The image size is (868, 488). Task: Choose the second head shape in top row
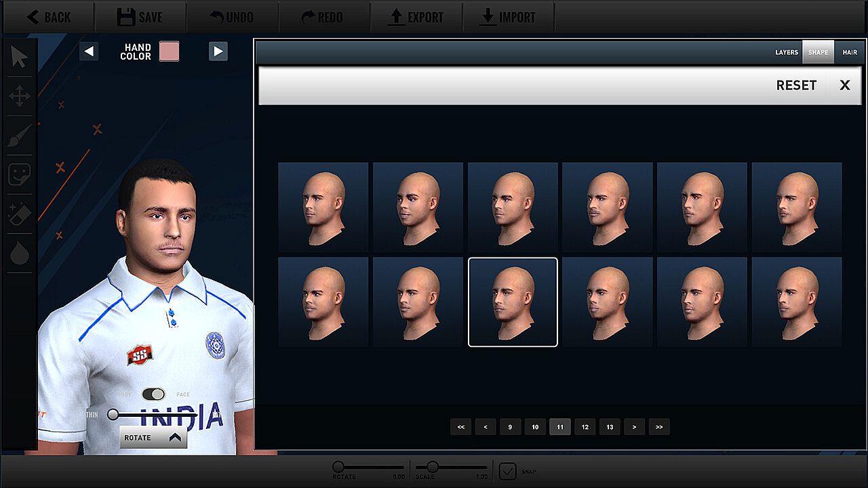[x=418, y=207]
